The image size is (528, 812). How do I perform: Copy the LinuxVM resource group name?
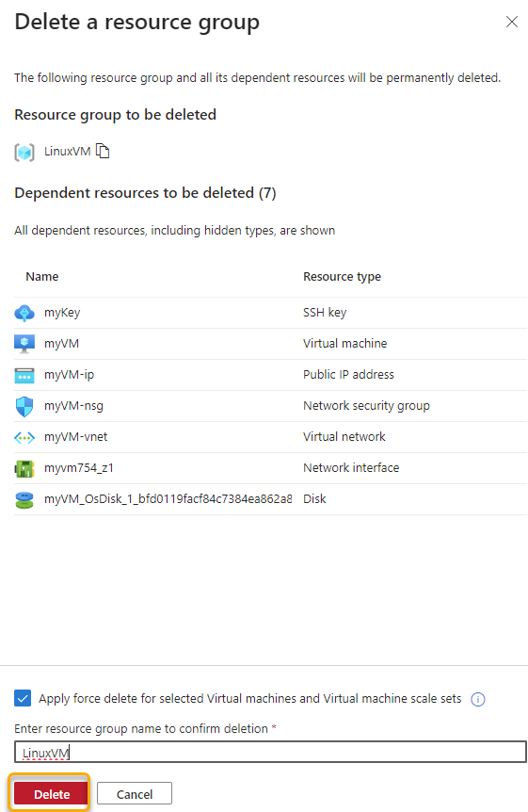tap(103, 151)
